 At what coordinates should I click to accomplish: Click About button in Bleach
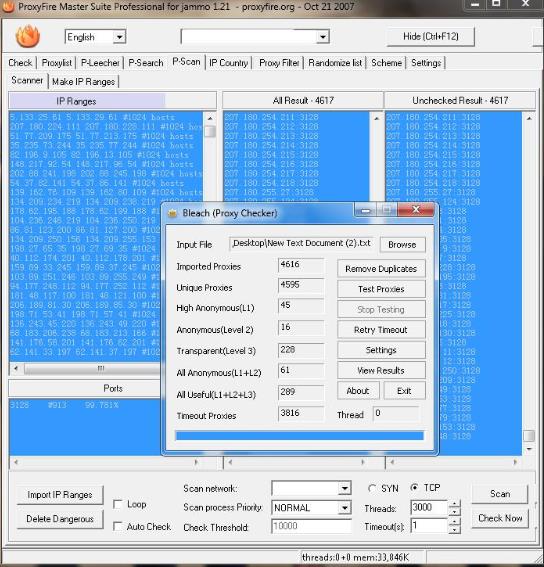point(358,391)
